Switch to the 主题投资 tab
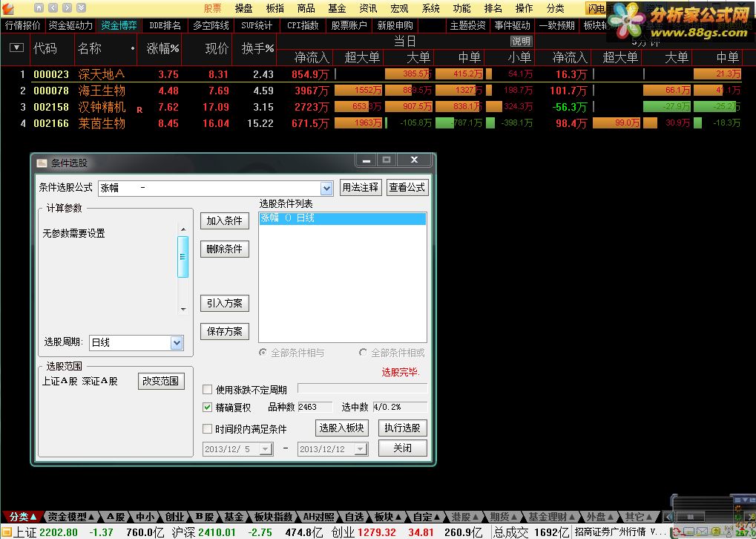This screenshot has width=756, height=539. (x=467, y=25)
